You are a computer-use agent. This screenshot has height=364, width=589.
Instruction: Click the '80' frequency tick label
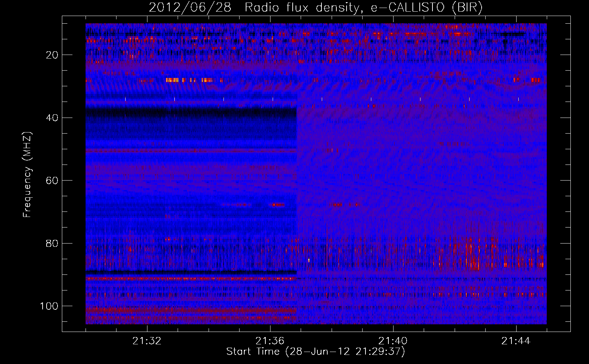click(52, 244)
